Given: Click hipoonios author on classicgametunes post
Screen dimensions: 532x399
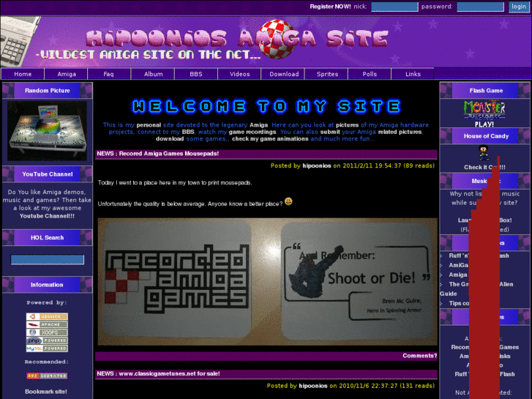Looking at the screenshot, I should pos(312,386).
